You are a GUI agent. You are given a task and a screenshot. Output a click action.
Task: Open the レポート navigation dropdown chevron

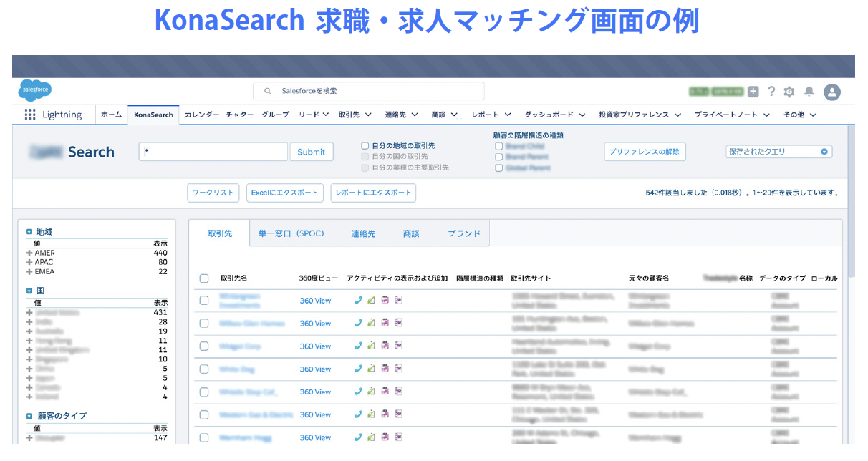tap(508, 115)
